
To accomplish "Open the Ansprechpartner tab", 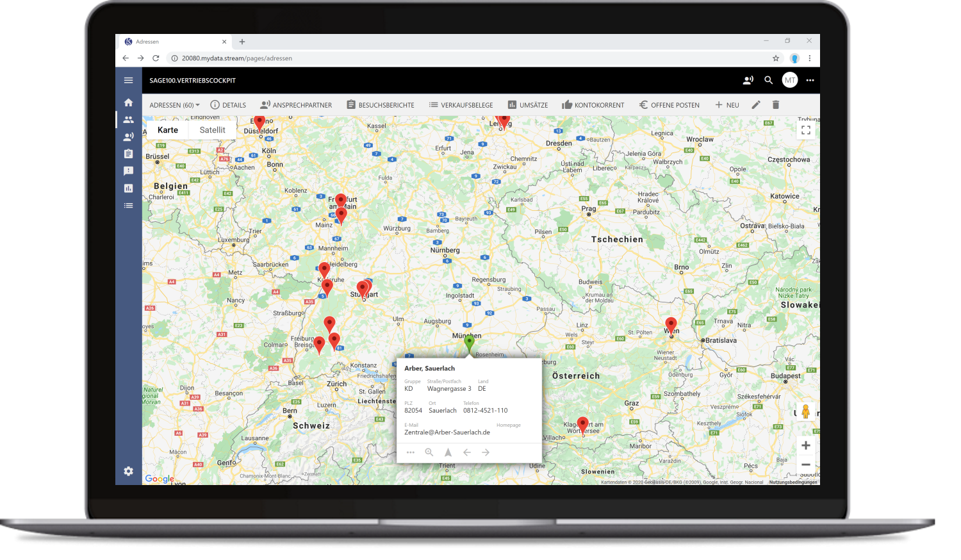I will 296,105.
